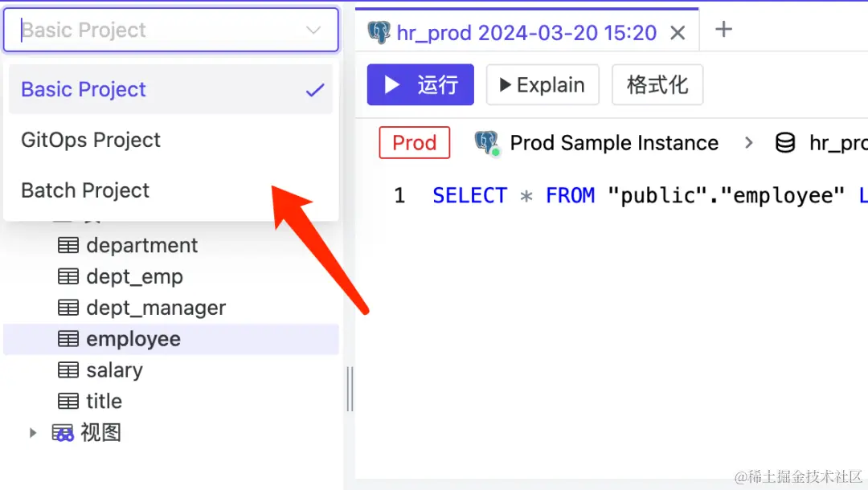
Task: Click the PostgreSQL icon in the tab
Action: click(379, 33)
